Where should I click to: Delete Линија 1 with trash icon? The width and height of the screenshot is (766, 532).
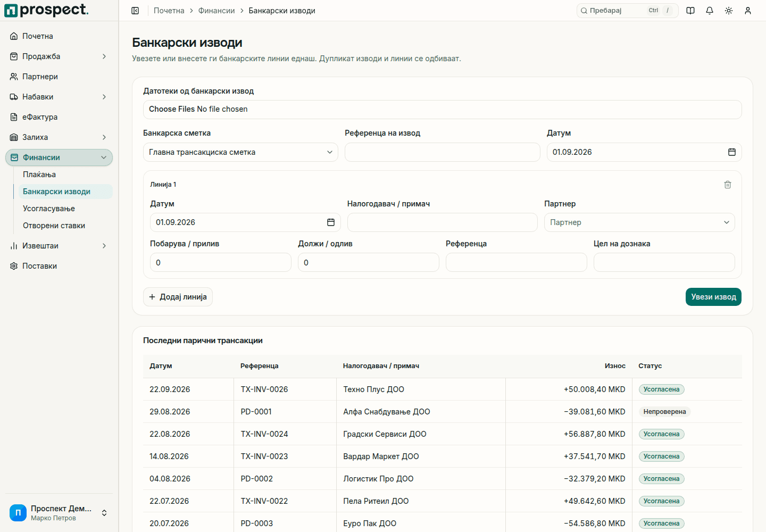point(728,185)
